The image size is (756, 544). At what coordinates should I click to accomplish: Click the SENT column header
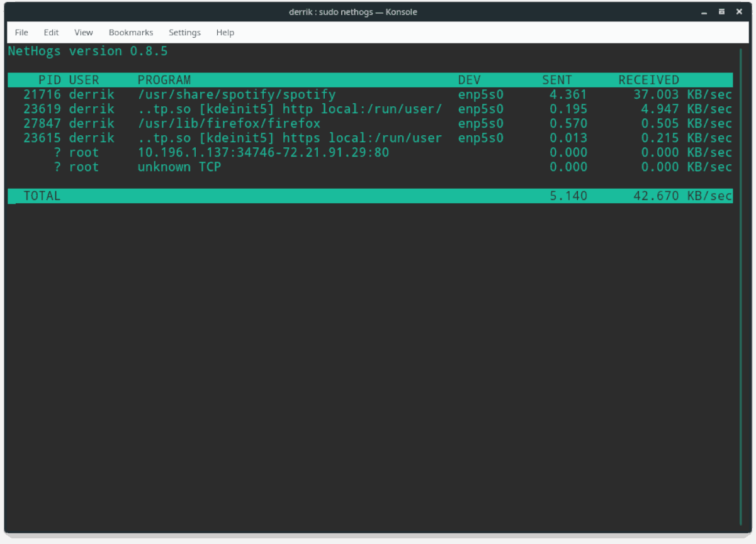[x=556, y=80]
